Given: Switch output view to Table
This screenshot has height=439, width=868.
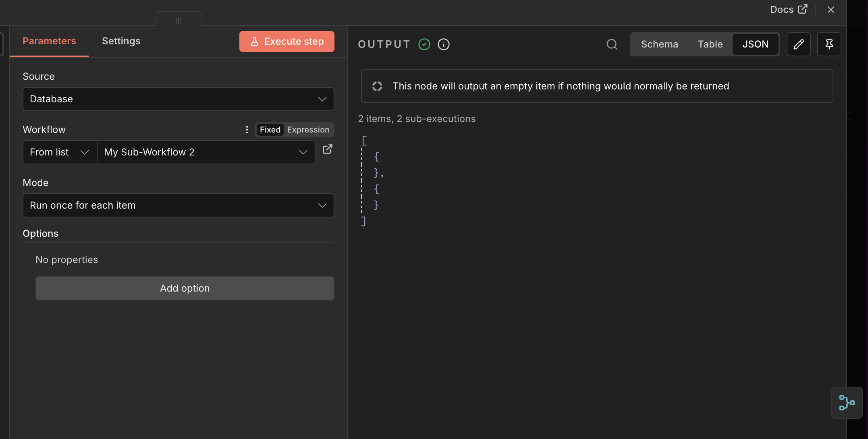Looking at the screenshot, I should pyautogui.click(x=710, y=44).
